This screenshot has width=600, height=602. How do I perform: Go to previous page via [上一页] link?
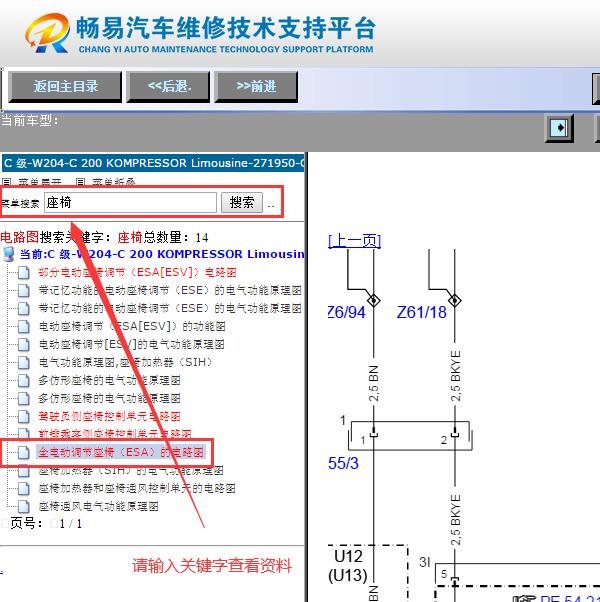354,241
